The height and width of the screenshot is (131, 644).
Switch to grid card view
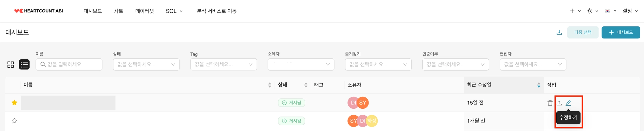11,65
